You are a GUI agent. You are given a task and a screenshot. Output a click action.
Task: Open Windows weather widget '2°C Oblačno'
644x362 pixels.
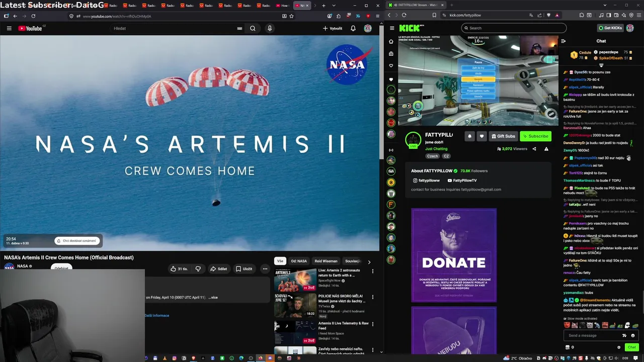click(518, 358)
